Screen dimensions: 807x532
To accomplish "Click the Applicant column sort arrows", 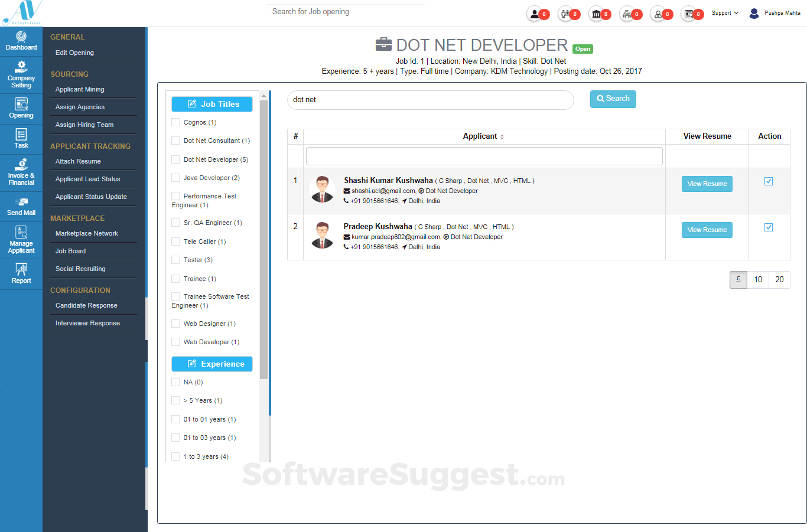I will pos(502,137).
